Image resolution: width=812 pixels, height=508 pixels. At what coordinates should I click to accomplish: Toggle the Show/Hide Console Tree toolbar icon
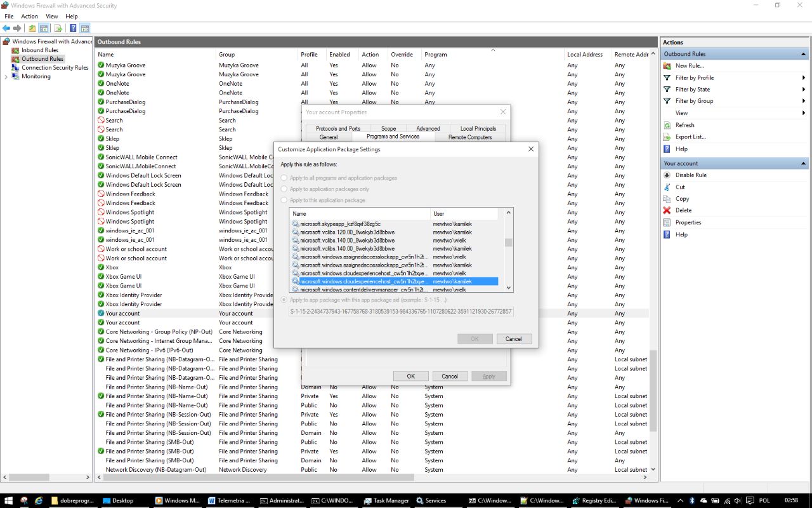tap(43, 27)
